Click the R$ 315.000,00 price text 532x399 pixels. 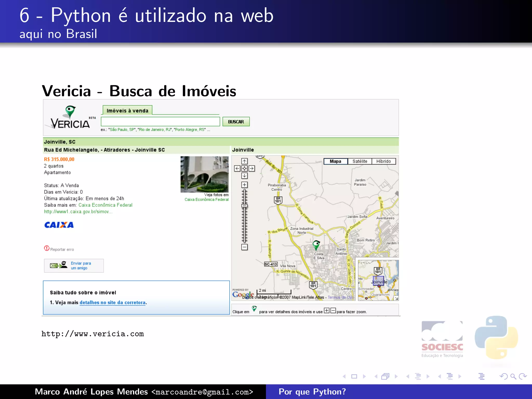coord(59,159)
